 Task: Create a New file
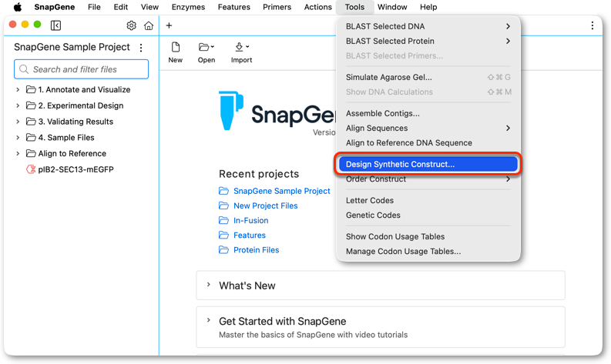(176, 52)
